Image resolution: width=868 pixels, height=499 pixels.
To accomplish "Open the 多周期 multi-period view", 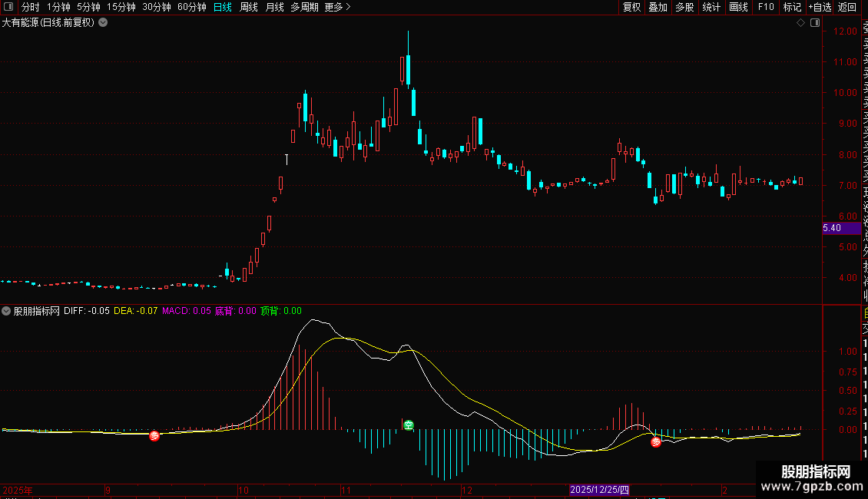I will point(304,7).
